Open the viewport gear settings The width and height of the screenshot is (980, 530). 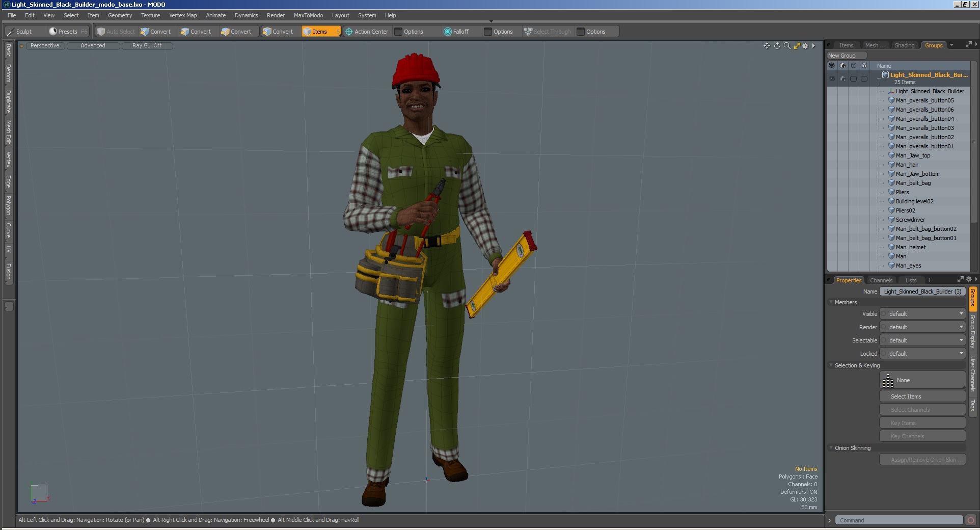point(805,46)
